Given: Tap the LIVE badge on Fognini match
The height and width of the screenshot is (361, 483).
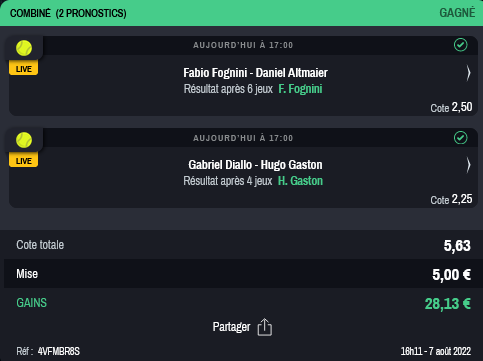Looking at the screenshot, I should click(24, 68).
